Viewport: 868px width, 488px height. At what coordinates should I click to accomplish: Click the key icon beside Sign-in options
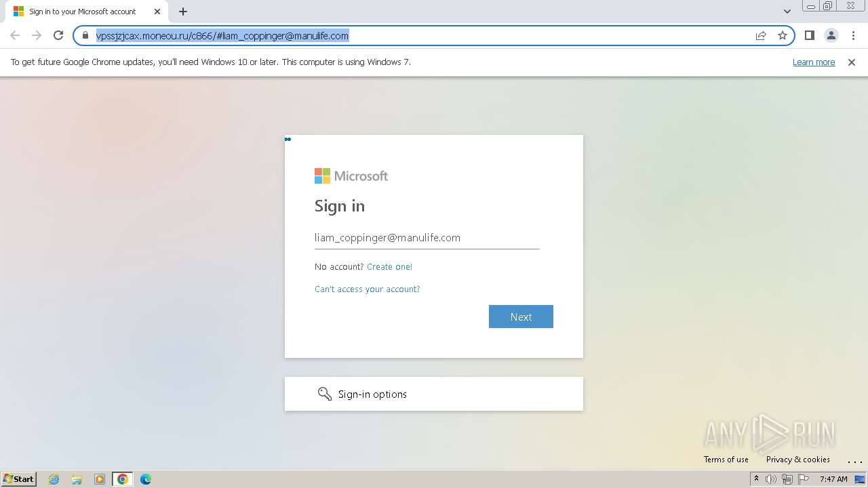[325, 394]
